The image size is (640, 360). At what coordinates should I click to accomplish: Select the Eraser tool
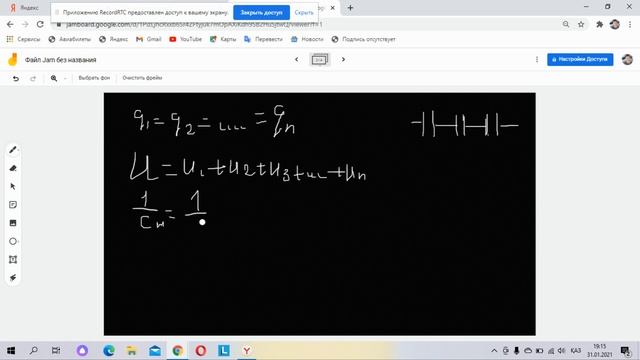(x=13, y=168)
